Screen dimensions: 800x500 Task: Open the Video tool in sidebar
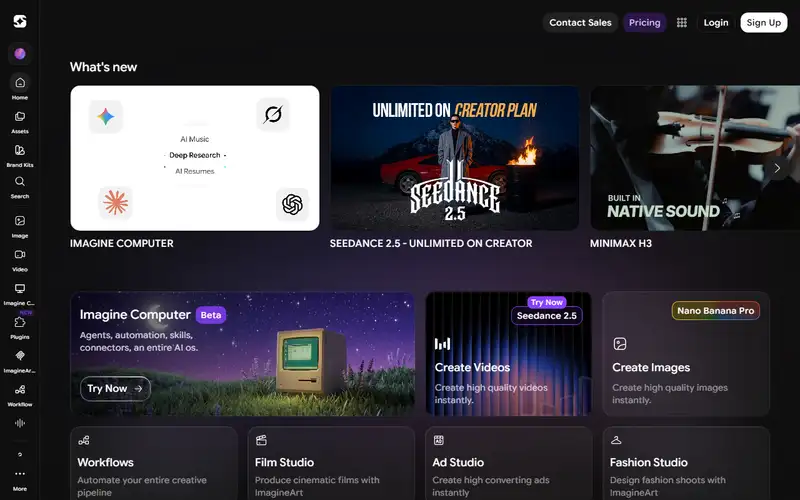[20, 260]
